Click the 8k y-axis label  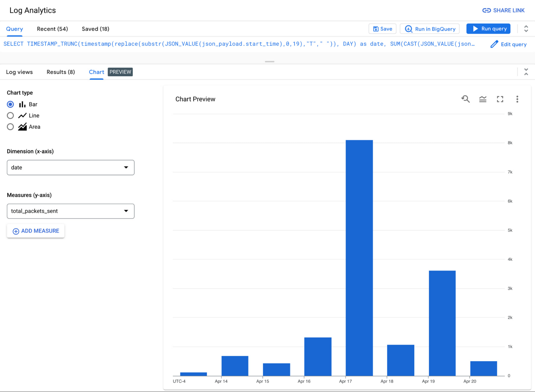click(x=510, y=143)
